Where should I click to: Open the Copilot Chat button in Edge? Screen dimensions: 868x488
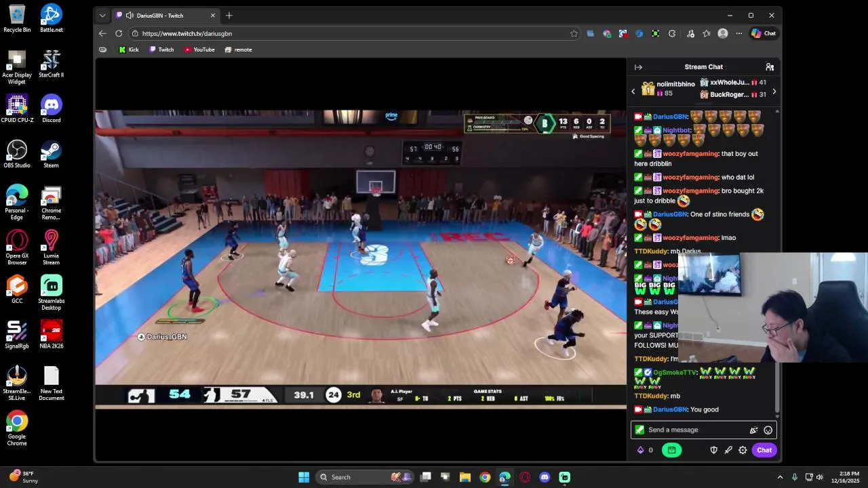click(x=763, y=33)
